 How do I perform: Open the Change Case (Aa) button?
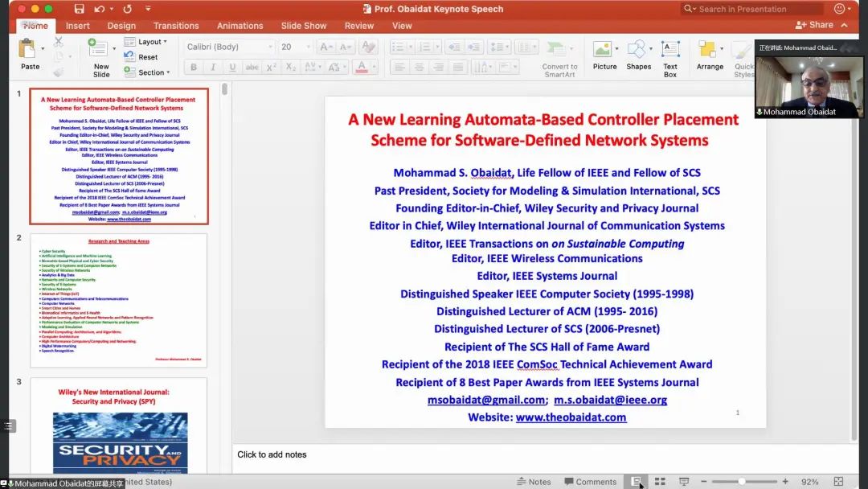pyautogui.click(x=335, y=67)
